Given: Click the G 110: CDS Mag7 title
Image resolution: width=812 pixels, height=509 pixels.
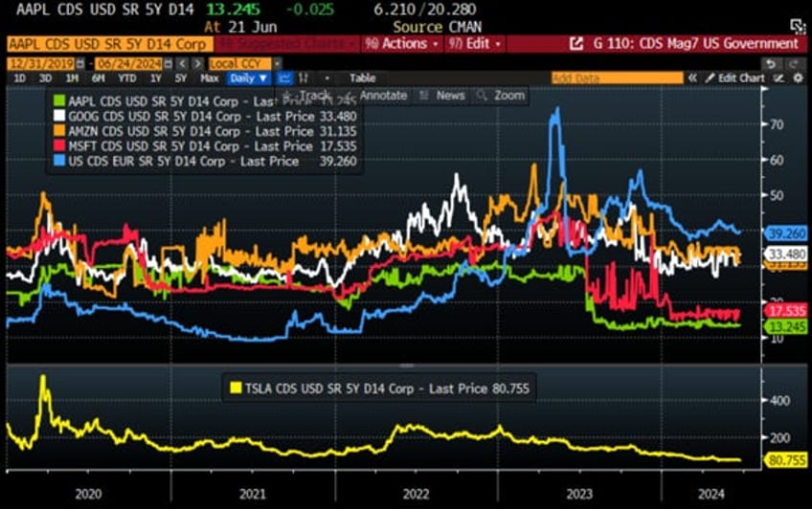Looking at the screenshot, I should pyautogui.click(x=696, y=44).
